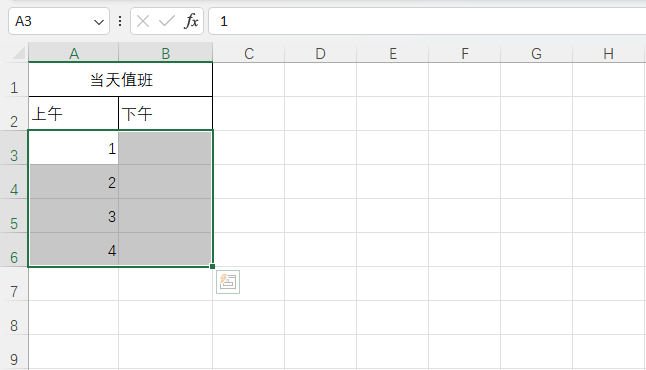The height and width of the screenshot is (370, 646).
Task: Click cell A5 containing 3
Action: [73, 216]
